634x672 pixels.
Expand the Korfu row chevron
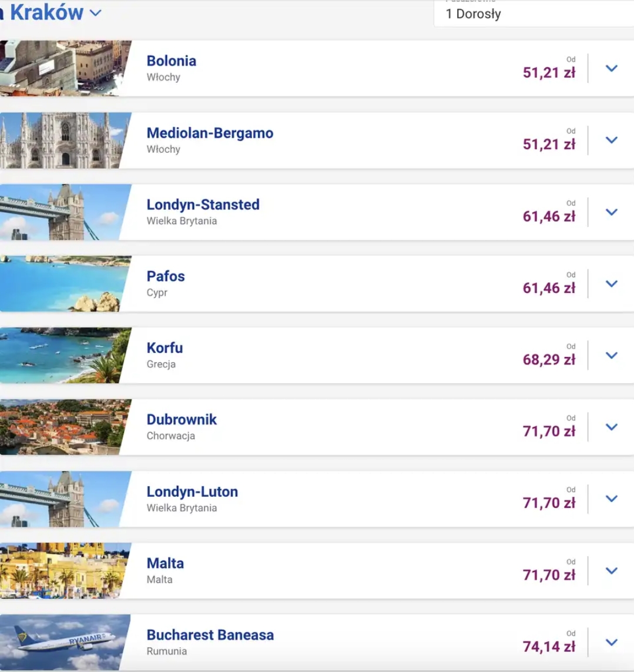coord(611,355)
